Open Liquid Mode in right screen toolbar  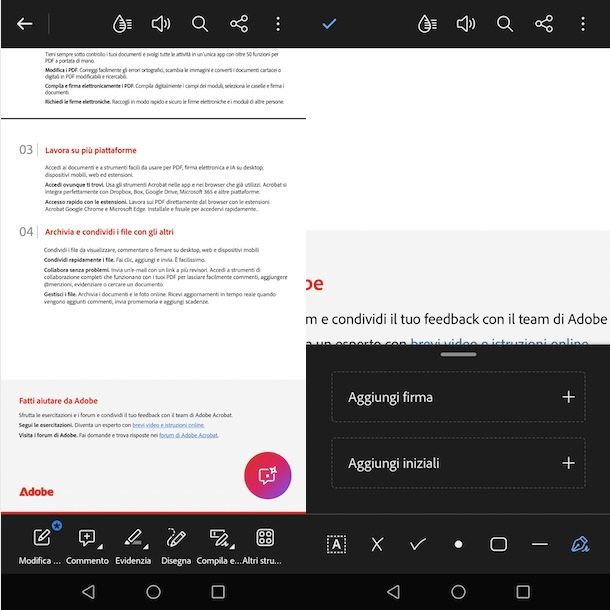427,24
